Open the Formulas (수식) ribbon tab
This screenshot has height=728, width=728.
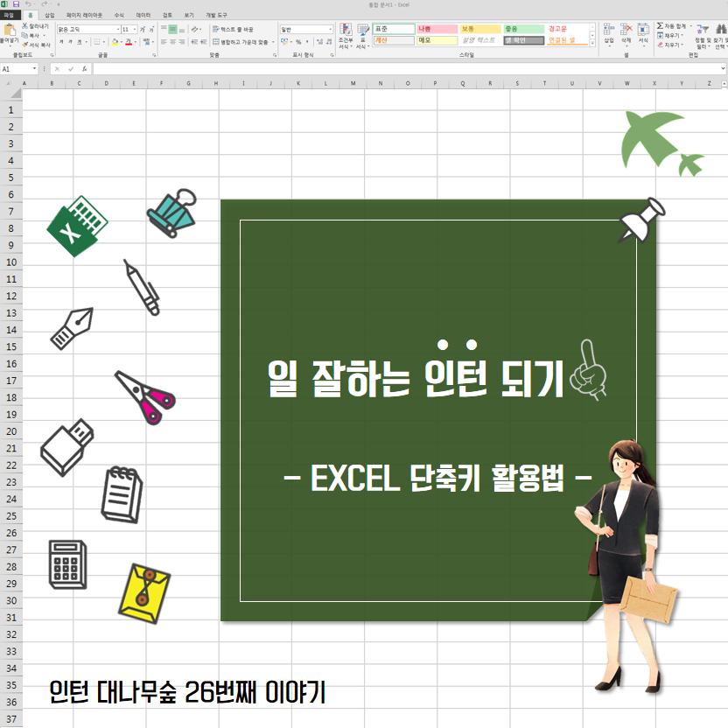[119, 16]
